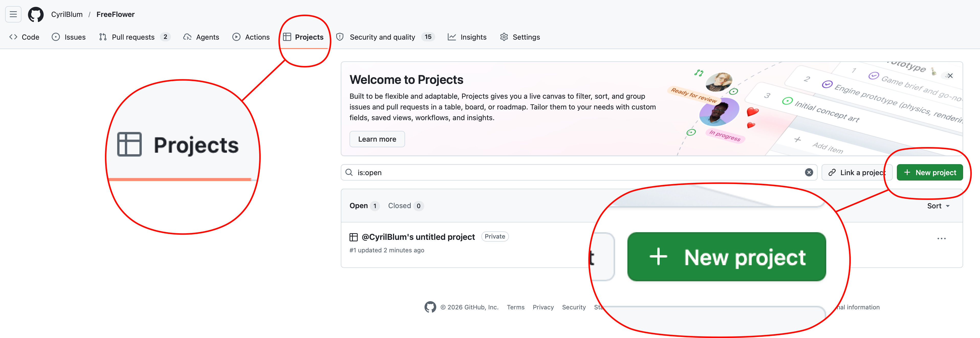Switch to the Actions tab
This screenshot has height=338, width=980.
(251, 37)
